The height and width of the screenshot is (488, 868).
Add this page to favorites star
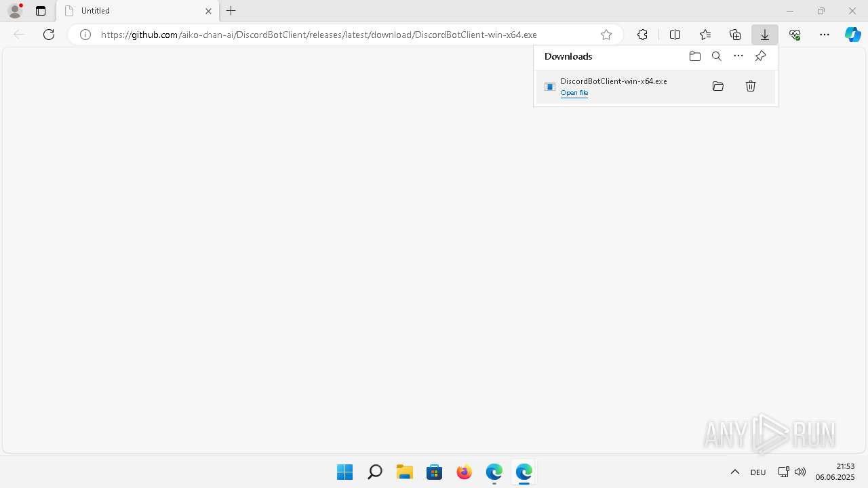[606, 35]
